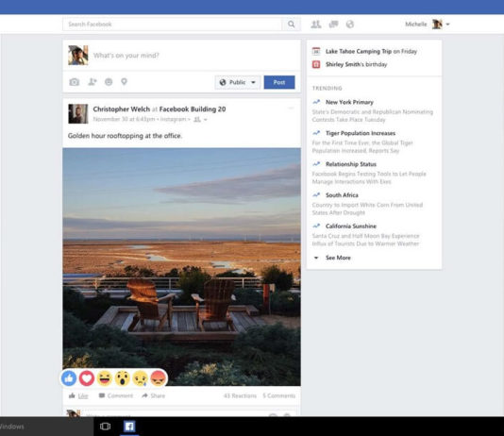The height and width of the screenshot is (436, 504).
Task: Add photo with the camera icon
Action: pyautogui.click(x=75, y=82)
